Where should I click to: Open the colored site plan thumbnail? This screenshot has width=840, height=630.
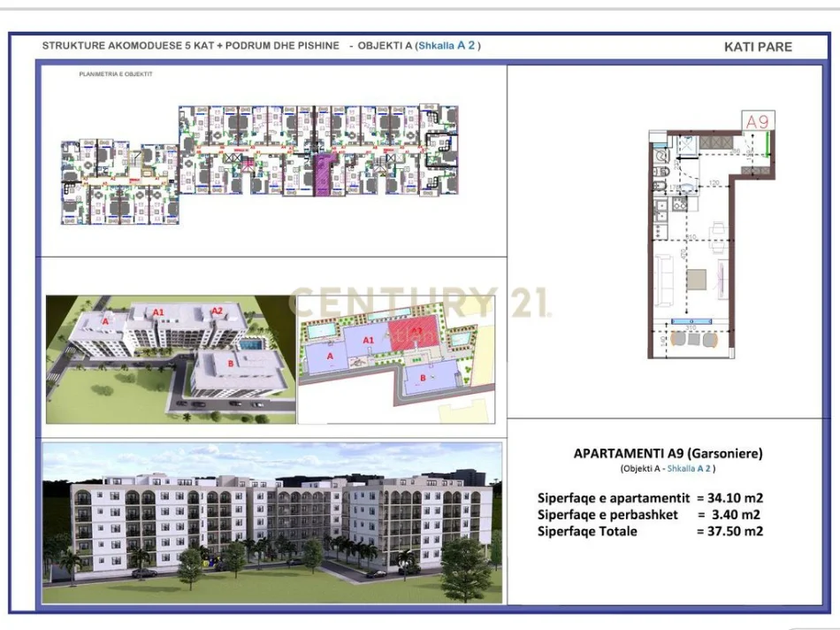(396, 359)
